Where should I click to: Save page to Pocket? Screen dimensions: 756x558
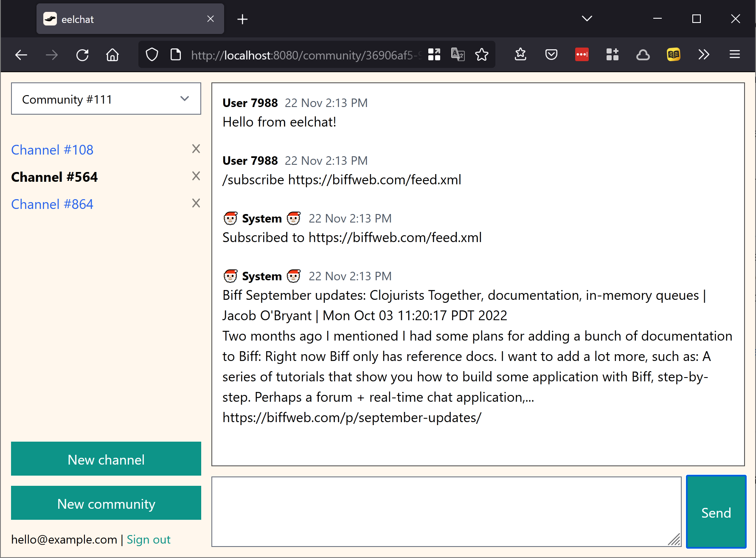click(x=551, y=55)
